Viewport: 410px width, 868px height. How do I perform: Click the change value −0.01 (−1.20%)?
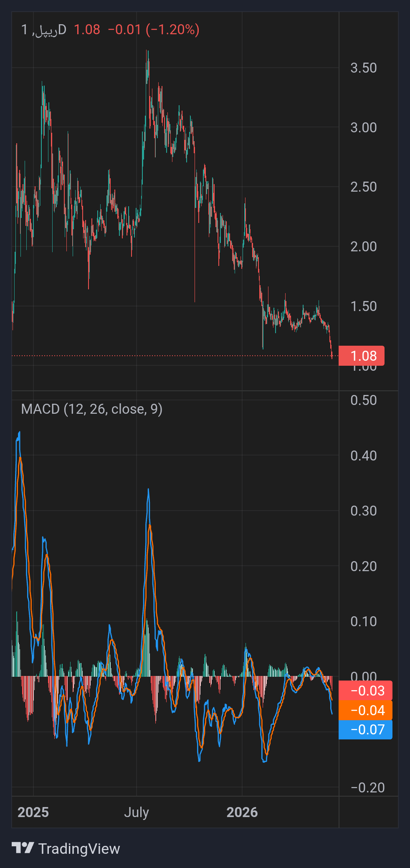coord(154,30)
